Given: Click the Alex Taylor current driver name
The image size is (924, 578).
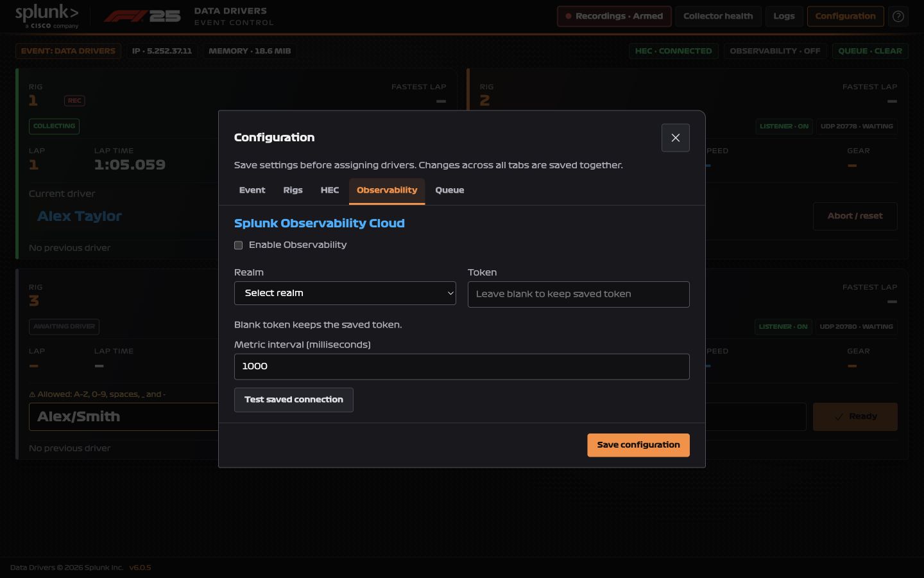Looking at the screenshot, I should click(80, 216).
